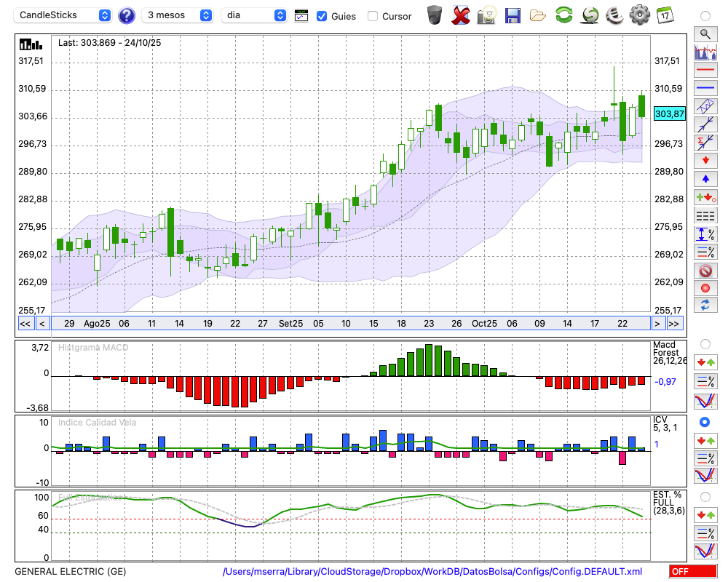Viewport: 728px width, 582px height.
Task: Click Estocastic panel lines percent icon
Action: tap(705, 533)
